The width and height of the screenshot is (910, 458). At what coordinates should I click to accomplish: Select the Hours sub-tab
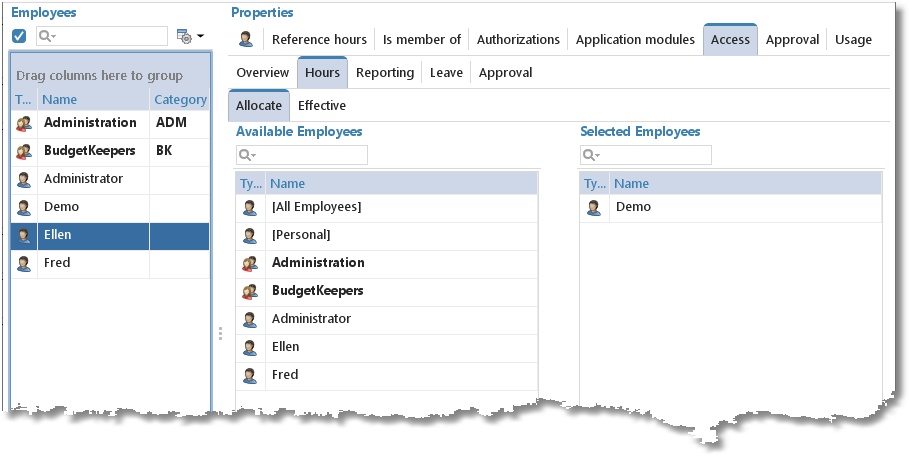(322, 73)
